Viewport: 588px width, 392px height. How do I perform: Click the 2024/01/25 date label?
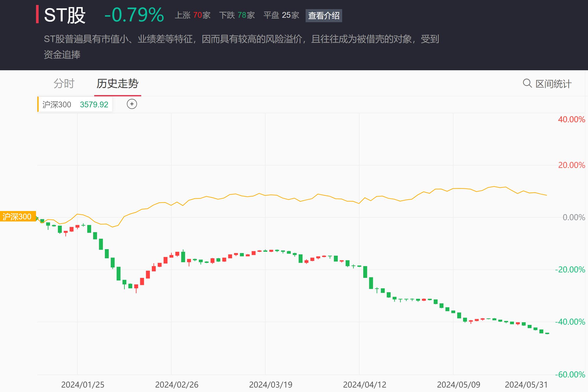[x=83, y=385]
